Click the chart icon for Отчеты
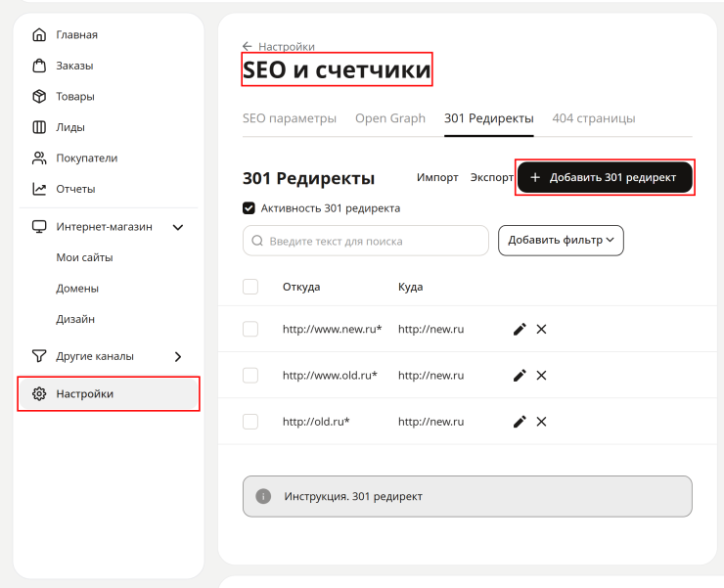The image size is (724, 588). (x=39, y=189)
